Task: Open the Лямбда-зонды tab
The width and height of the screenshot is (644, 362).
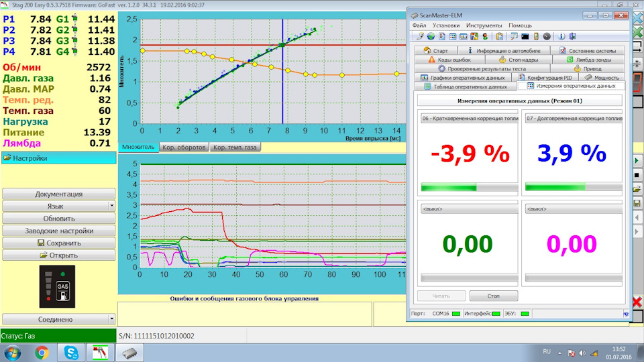Action: click(589, 60)
